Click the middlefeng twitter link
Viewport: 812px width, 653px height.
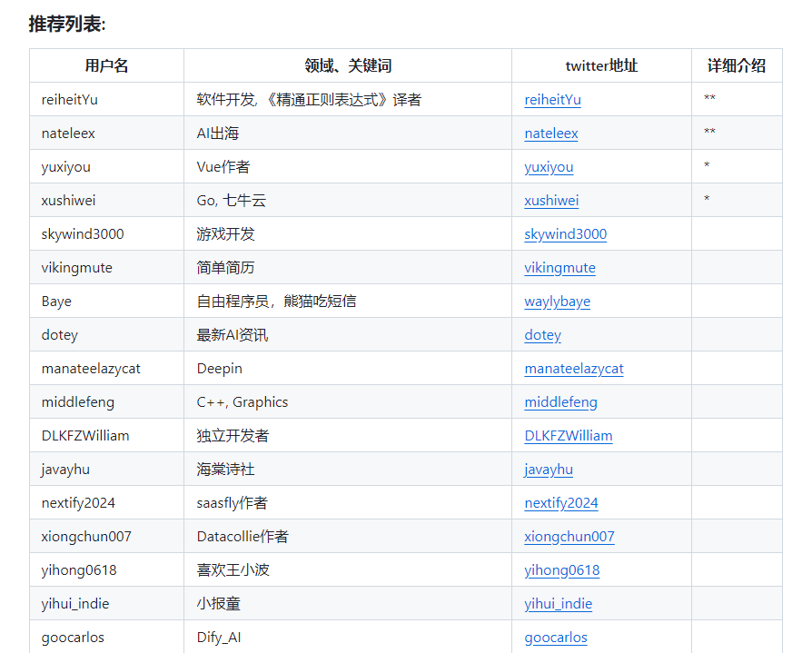click(x=561, y=402)
